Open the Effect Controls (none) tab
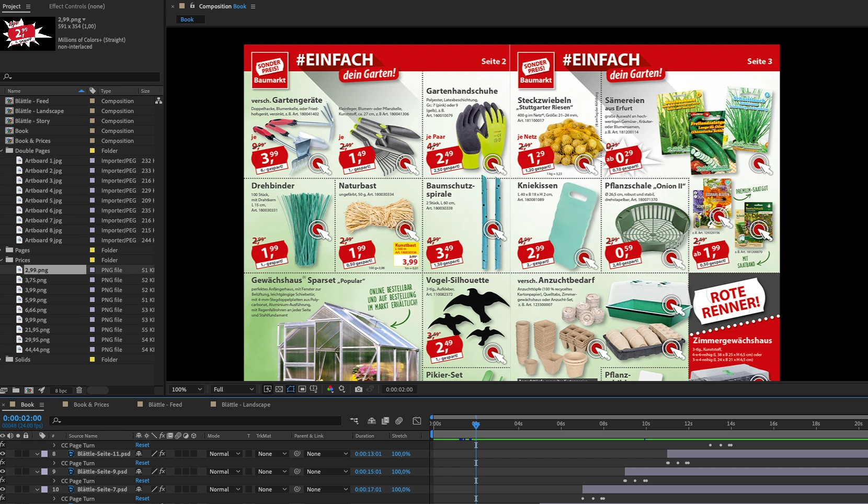 tap(77, 6)
